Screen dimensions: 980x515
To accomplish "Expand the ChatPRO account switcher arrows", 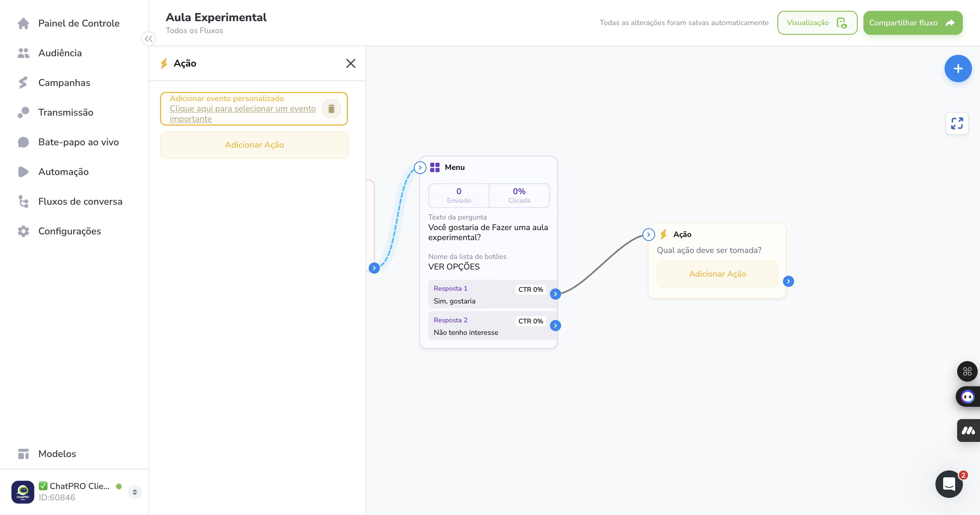I will click(x=135, y=492).
